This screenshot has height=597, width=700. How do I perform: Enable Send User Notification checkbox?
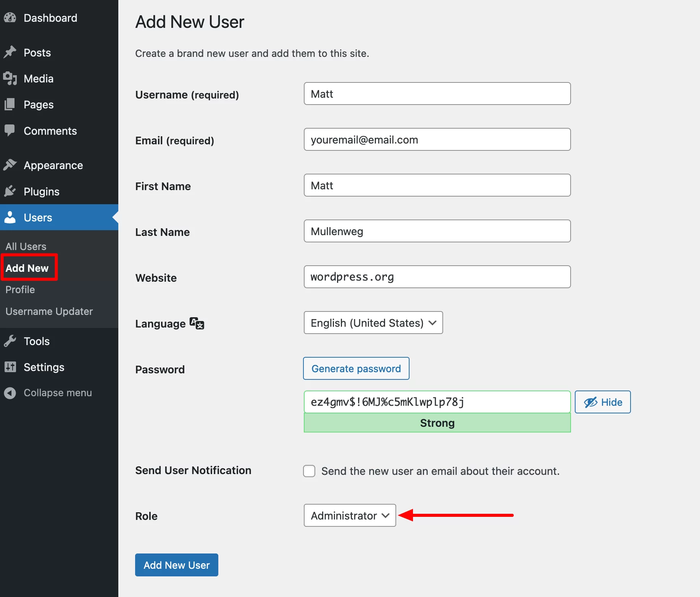click(309, 471)
